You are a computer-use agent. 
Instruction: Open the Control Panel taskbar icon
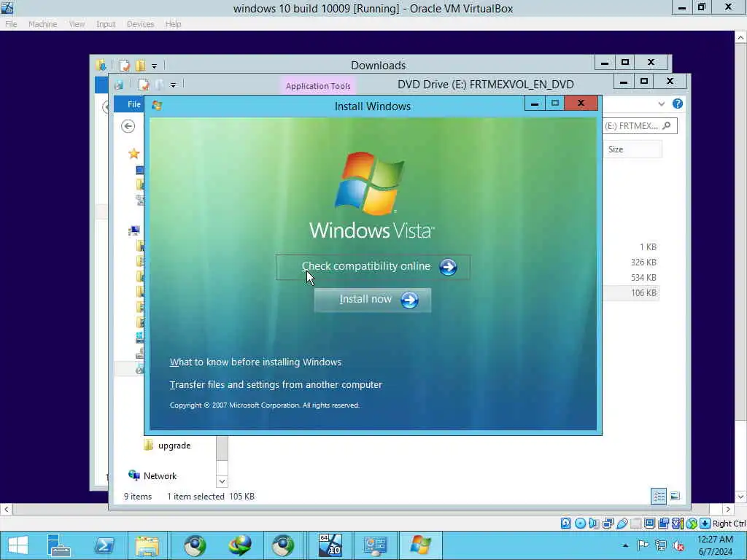click(x=376, y=545)
